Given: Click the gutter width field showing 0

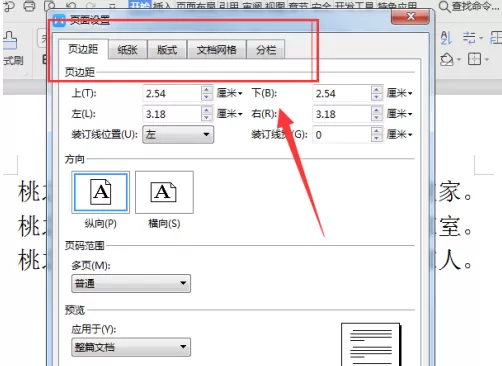Looking at the screenshot, I should (x=342, y=135).
